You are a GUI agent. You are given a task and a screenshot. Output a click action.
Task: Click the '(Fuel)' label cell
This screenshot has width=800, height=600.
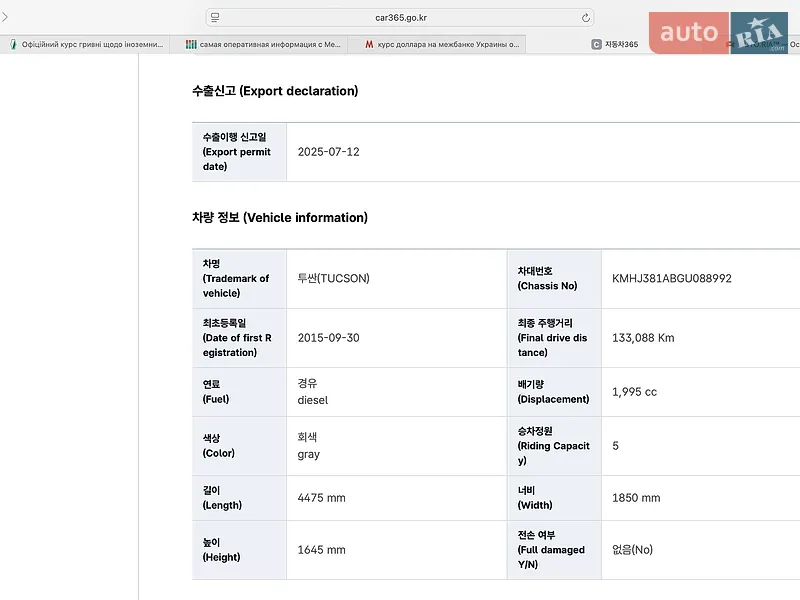pyautogui.click(x=239, y=392)
